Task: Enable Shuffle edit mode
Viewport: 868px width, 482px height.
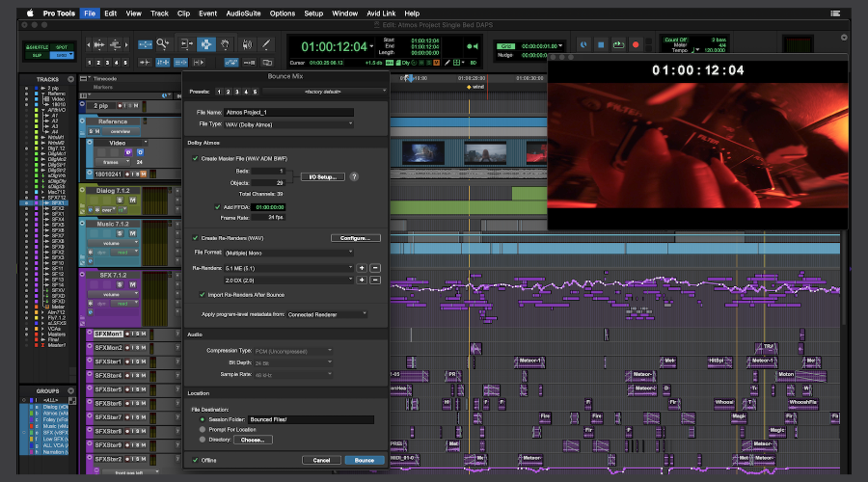Action: click(x=37, y=47)
